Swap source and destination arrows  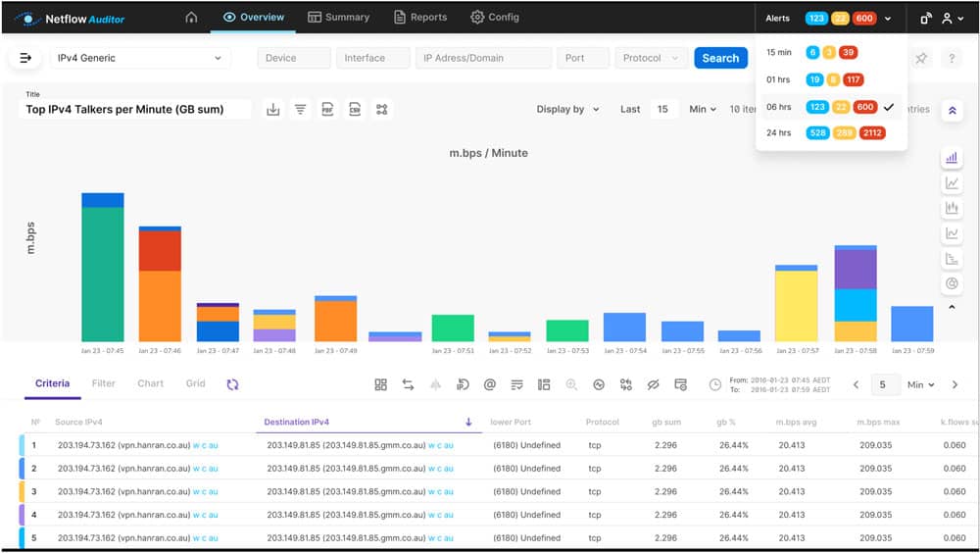click(408, 384)
